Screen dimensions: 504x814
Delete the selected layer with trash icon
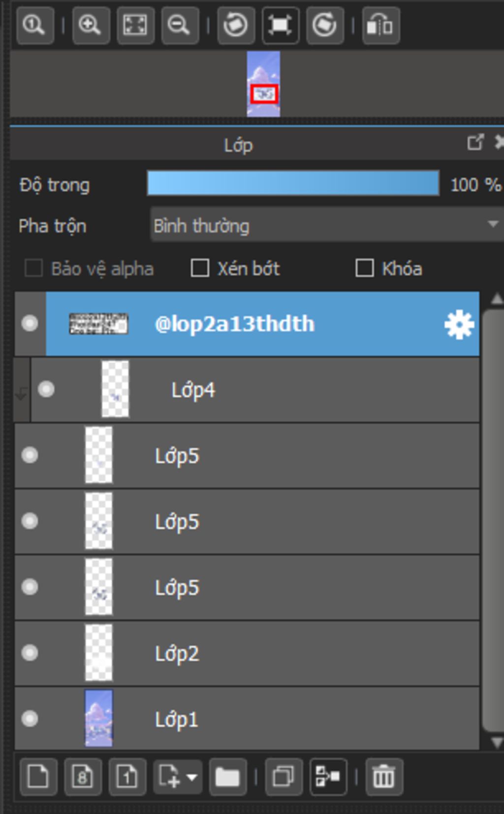tap(384, 777)
